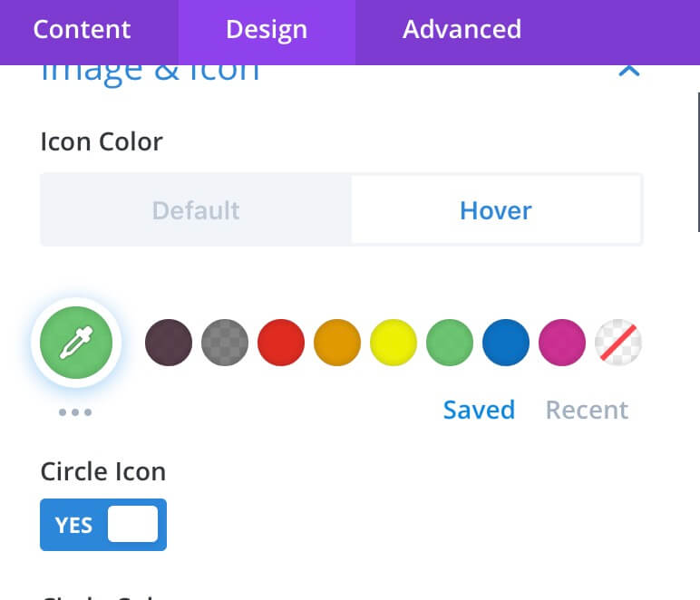Screen dimensions: 700x600
Task: Click the green eyedropper color picker
Action: [76, 343]
